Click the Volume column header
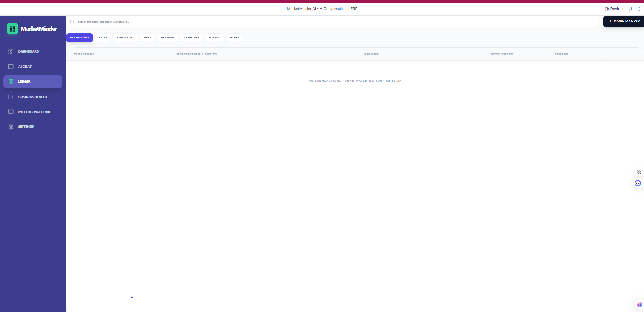The image size is (644, 312). pos(371,54)
